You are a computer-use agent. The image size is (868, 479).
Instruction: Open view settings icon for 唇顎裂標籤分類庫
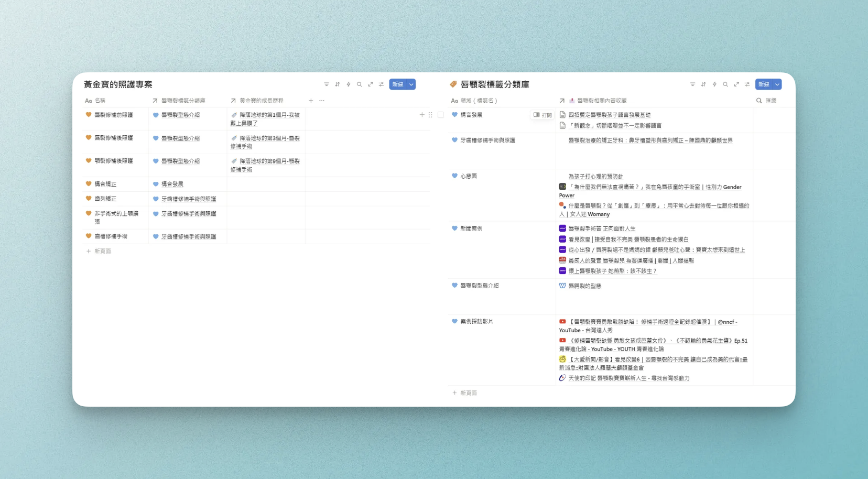[x=747, y=84]
